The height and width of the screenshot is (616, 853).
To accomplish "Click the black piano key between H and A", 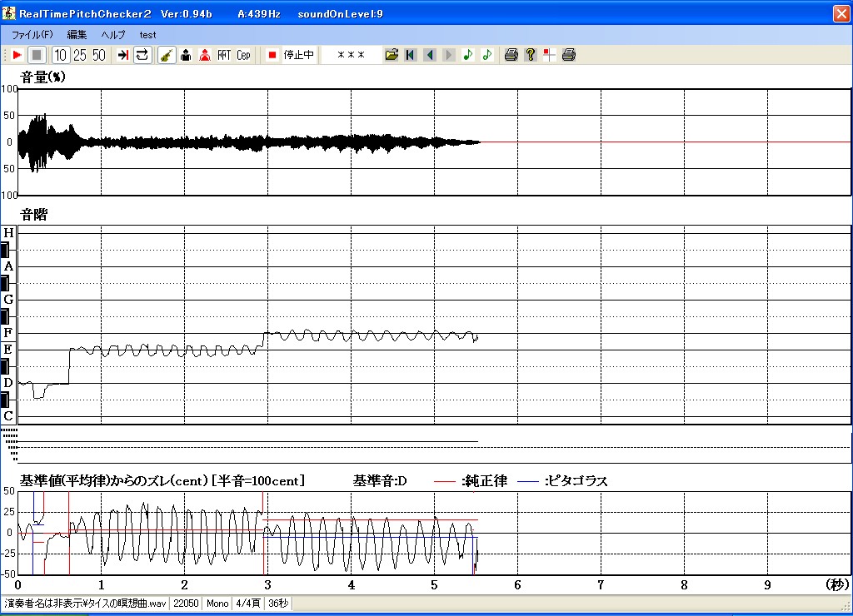I will coord(5,250).
